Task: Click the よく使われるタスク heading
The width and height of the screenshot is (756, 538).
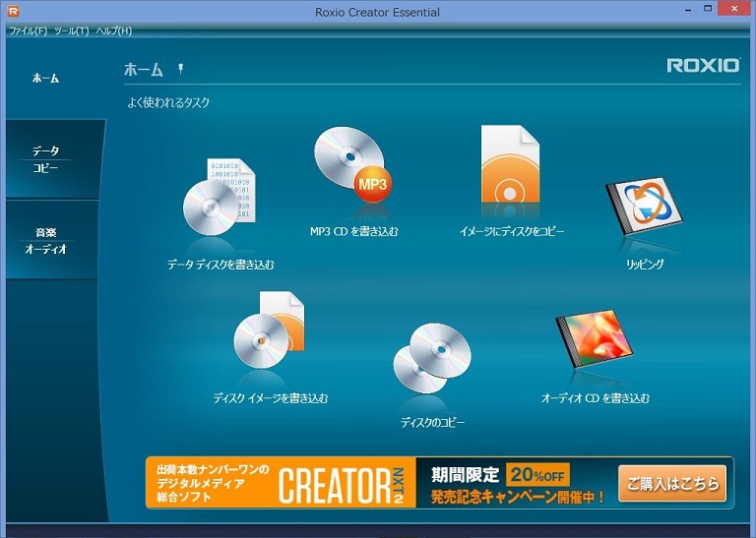Action: (168, 102)
